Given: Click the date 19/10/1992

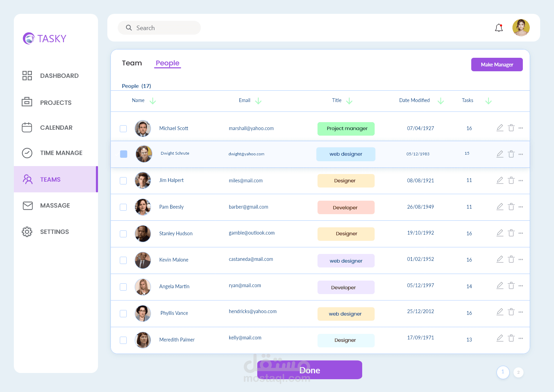Looking at the screenshot, I should 420,233.
